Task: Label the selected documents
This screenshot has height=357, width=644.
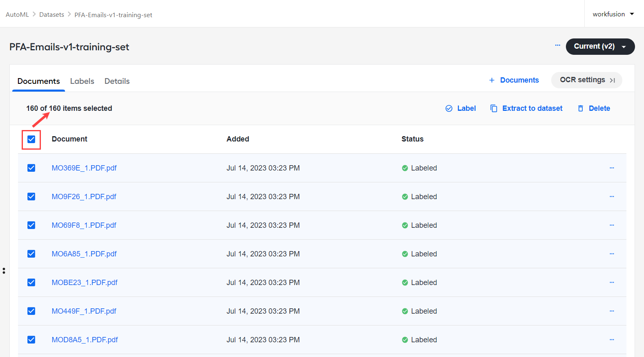Action: (x=460, y=108)
